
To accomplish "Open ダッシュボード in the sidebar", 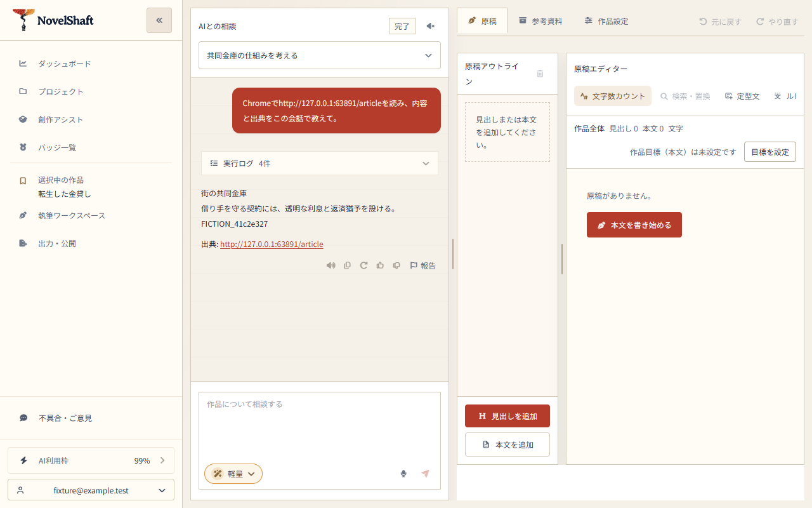I will (91, 63).
